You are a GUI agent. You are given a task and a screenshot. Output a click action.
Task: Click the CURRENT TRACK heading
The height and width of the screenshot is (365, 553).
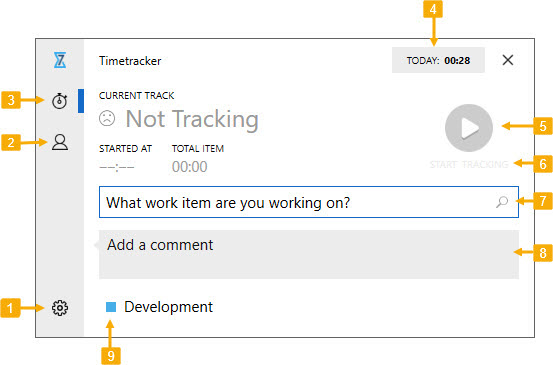pyautogui.click(x=136, y=96)
